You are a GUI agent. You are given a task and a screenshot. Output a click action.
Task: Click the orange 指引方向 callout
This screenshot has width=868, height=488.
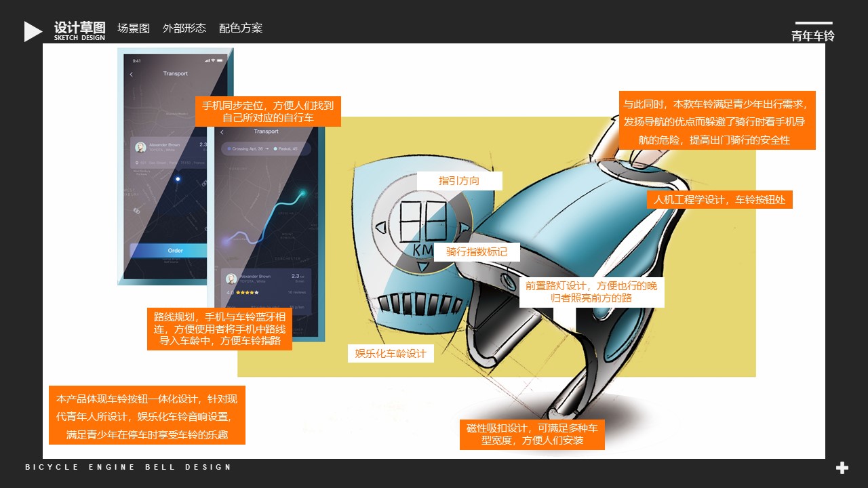click(x=460, y=180)
